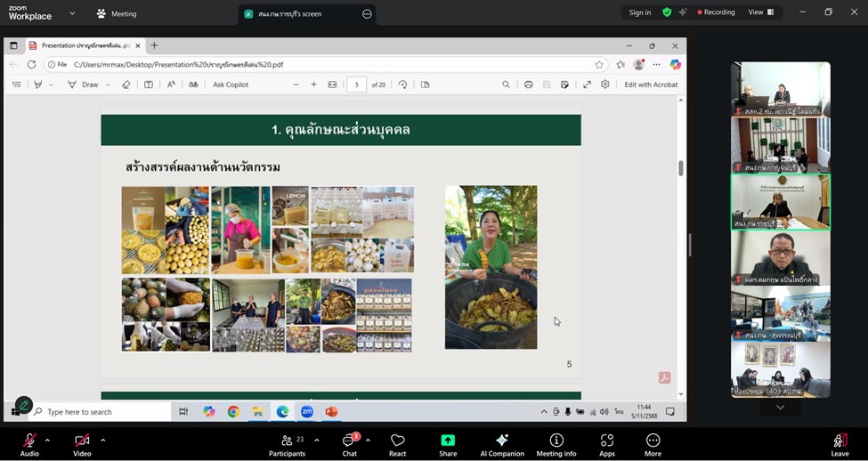Click the green Share button

448,444
